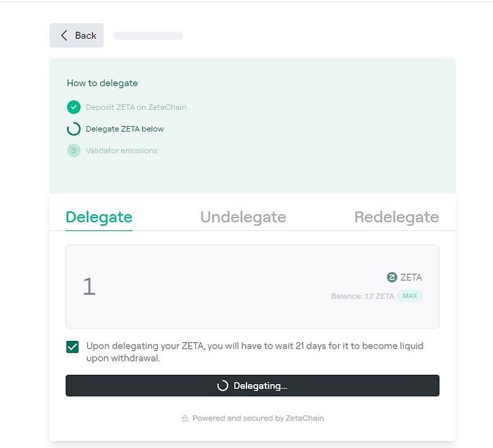This screenshot has width=493, height=448.
Task: Switch to the Undelegate tab
Action: (x=244, y=217)
